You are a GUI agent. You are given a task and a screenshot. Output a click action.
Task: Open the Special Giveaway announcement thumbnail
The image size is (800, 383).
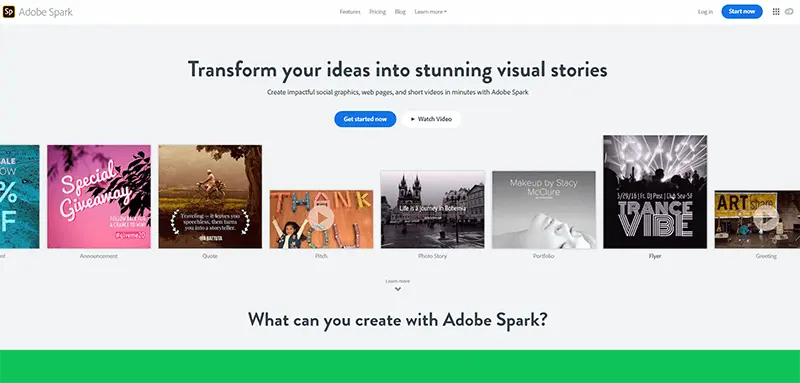(x=99, y=197)
